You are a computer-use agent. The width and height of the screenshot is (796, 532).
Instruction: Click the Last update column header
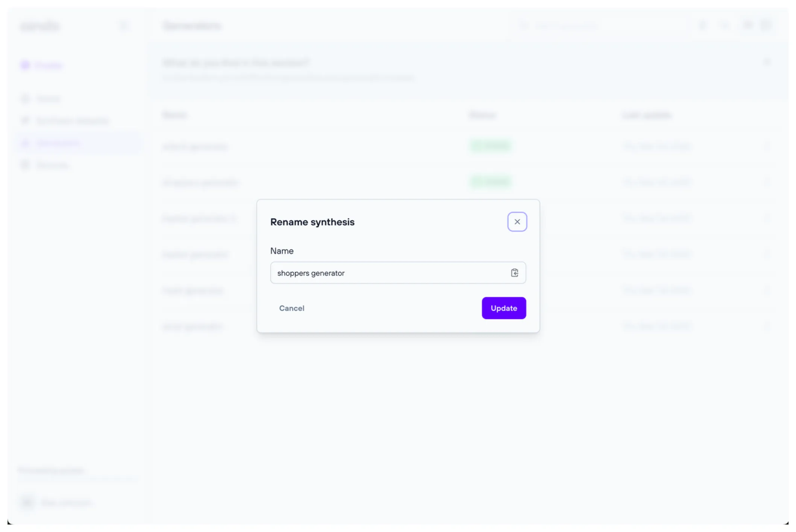coord(647,115)
